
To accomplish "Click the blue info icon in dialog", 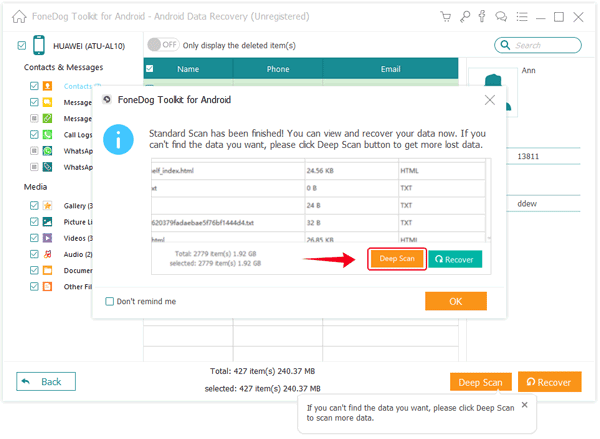I will (x=118, y=139).
